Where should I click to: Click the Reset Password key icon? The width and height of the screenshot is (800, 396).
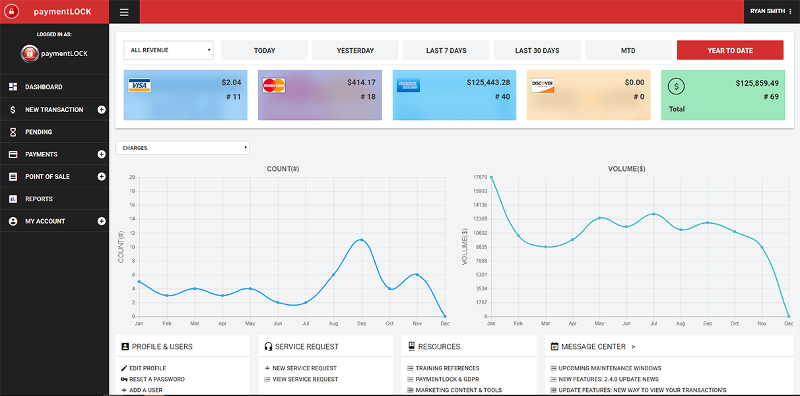[x=124, y=379]
